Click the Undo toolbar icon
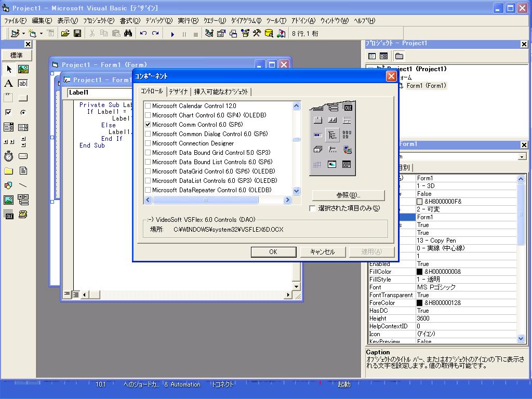The image size is (532, 399). tap(143, 33)
